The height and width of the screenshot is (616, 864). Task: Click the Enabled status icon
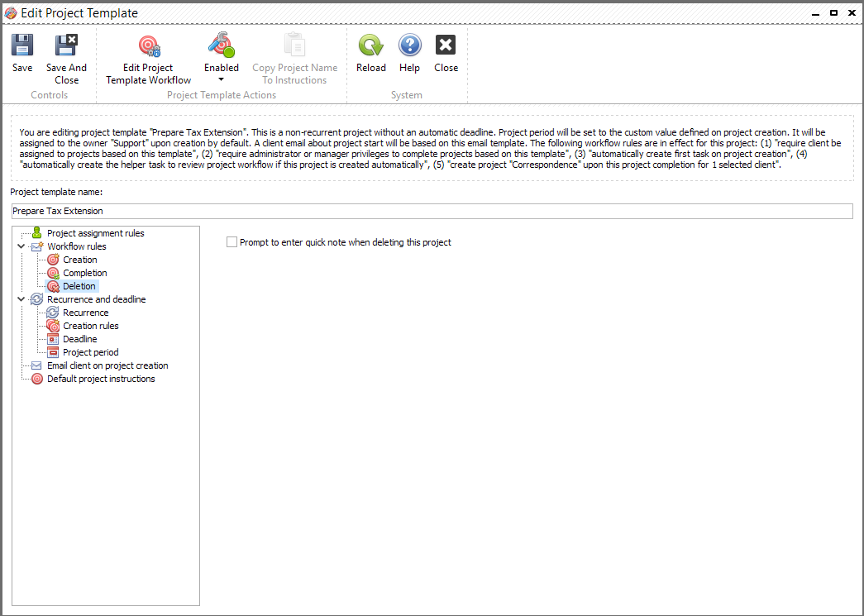tap(222, 45)
